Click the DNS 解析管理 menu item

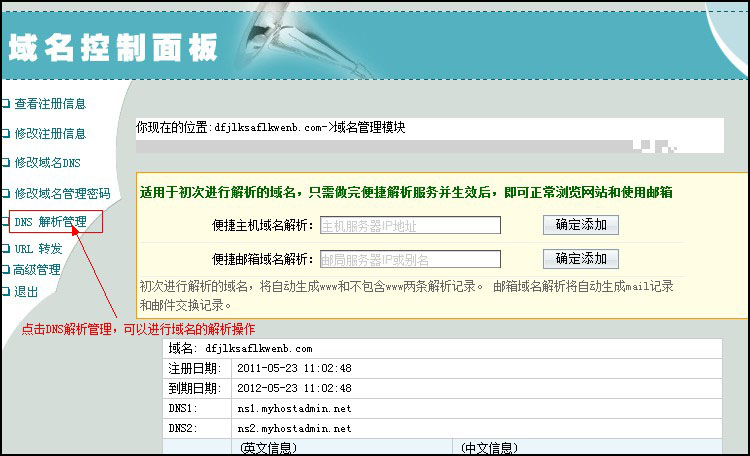tap(57, 221)
